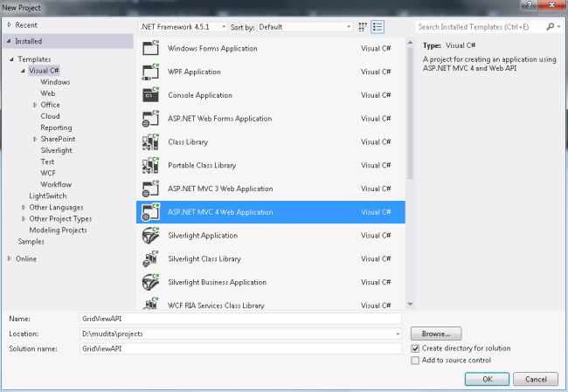The height and width of the screenshot is (392, 568).
Task: Click the WCF RIA Services Class Library icon
Action: click(x=150, y=303)
